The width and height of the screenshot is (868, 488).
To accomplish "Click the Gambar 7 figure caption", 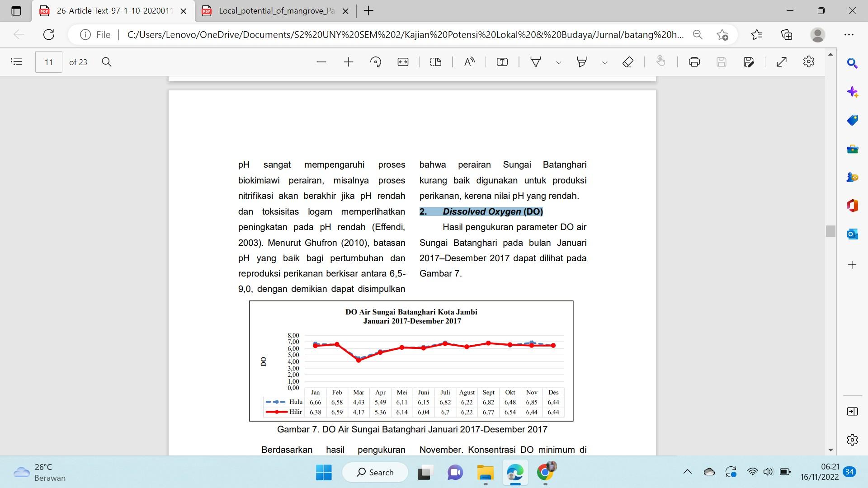I will (412, 429).
